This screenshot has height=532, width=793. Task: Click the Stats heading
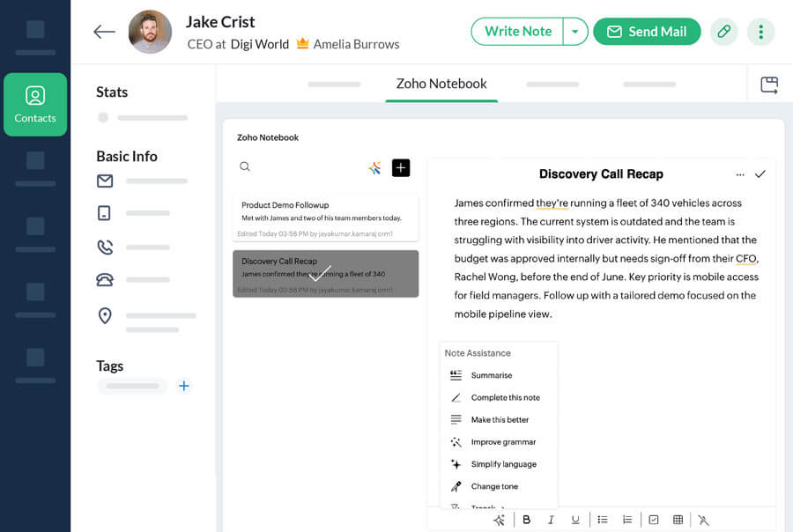pos(112,92)
